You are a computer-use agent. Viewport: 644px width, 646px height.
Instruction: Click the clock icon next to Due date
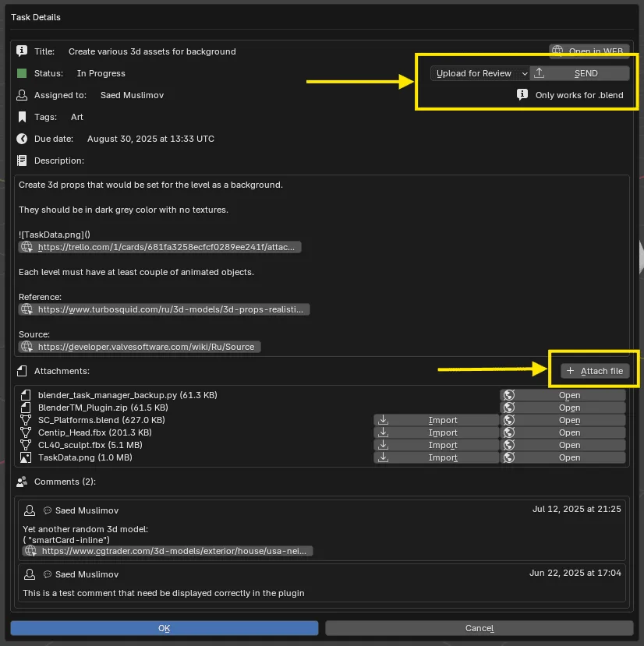[x=21, y=139]
